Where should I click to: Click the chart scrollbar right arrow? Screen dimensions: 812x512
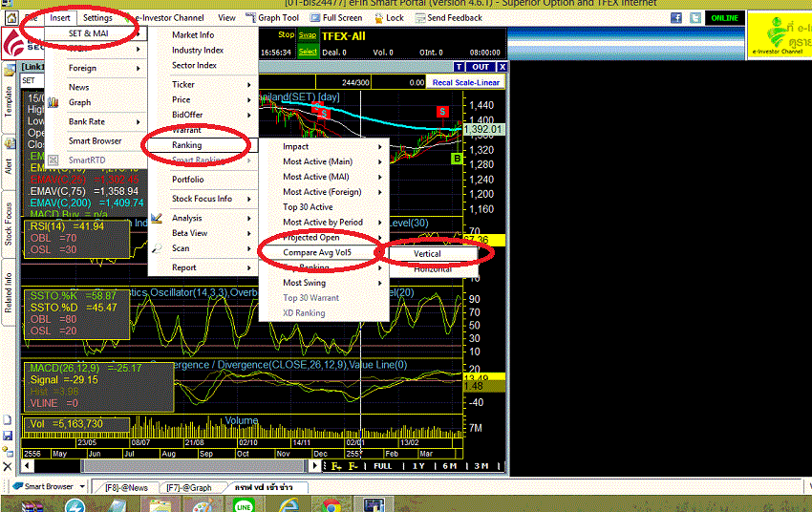click(314, 465)
